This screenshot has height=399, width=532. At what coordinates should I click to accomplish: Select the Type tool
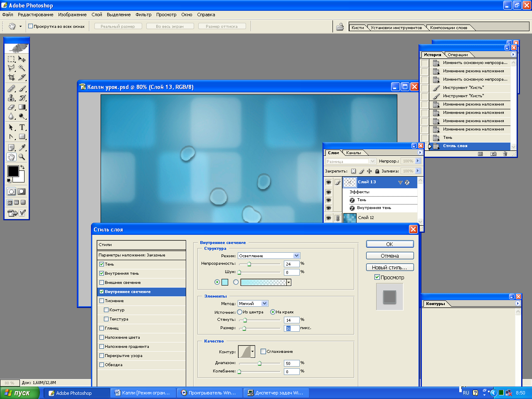coord(22,127)
